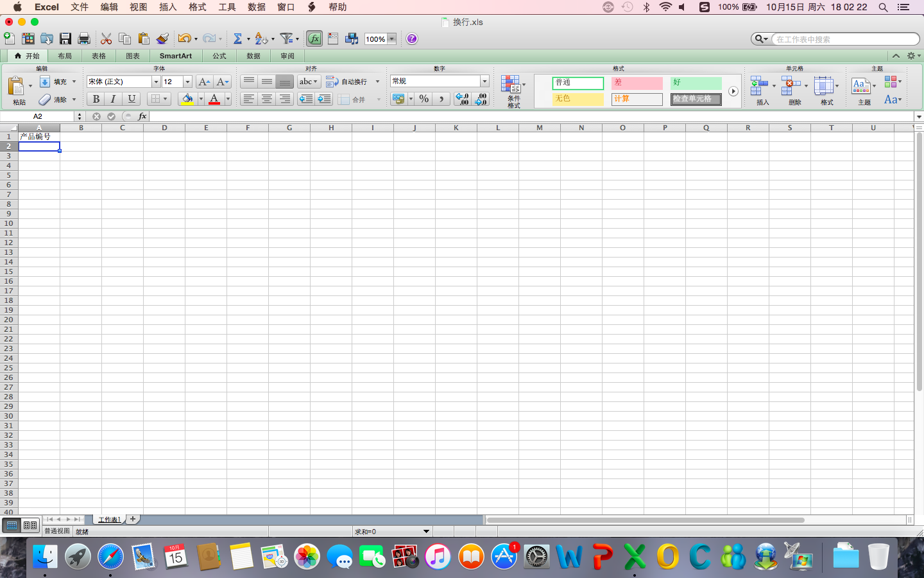Screen dimensions: 924x578
Task: Align text to top
Action: point(249,82)
